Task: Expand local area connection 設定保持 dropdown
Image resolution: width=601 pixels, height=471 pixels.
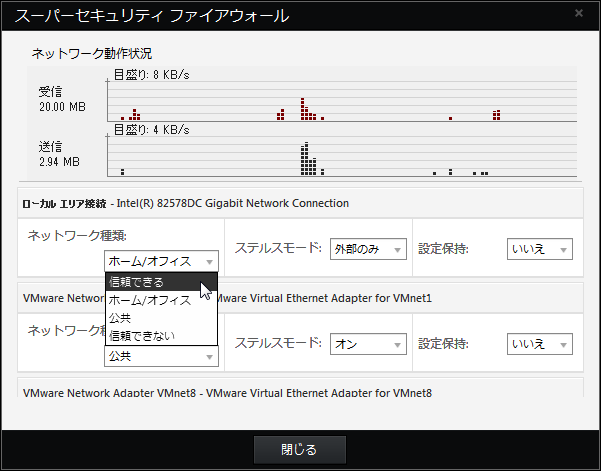Action: tap(539, 249)
